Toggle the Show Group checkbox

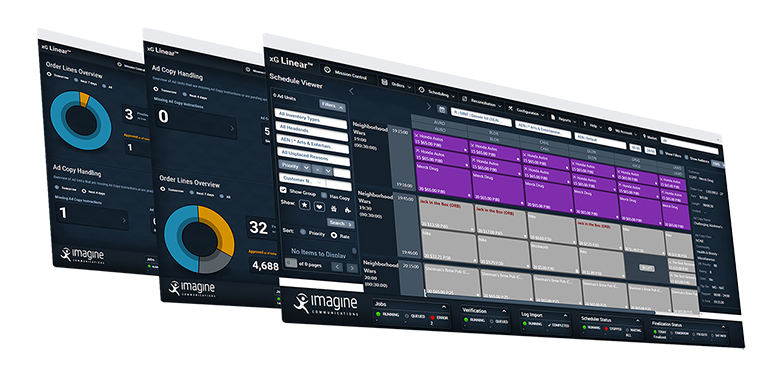click(x=283, y=190)
